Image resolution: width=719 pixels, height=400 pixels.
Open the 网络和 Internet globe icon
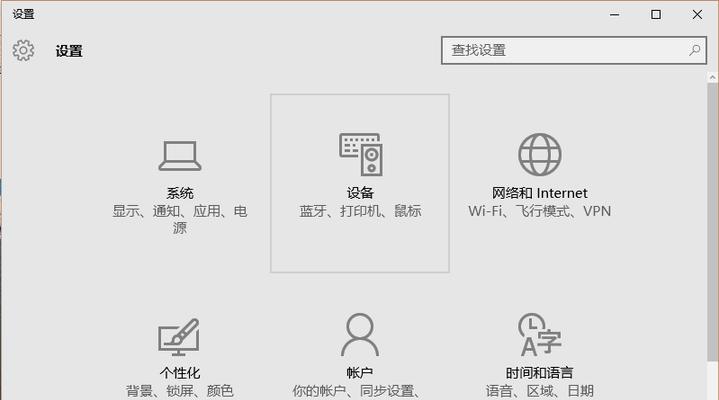540,155
